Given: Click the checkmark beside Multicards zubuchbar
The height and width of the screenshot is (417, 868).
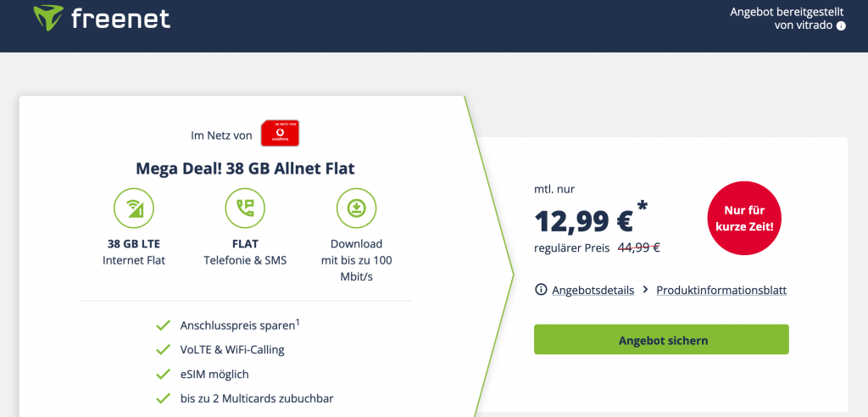Looking at the screenshot, I should point(163,398).
